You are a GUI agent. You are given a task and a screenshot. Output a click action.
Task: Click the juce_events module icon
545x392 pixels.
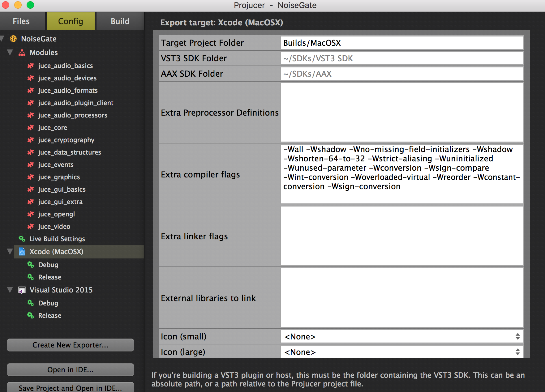pyautogui.click(x=31, y=164)
